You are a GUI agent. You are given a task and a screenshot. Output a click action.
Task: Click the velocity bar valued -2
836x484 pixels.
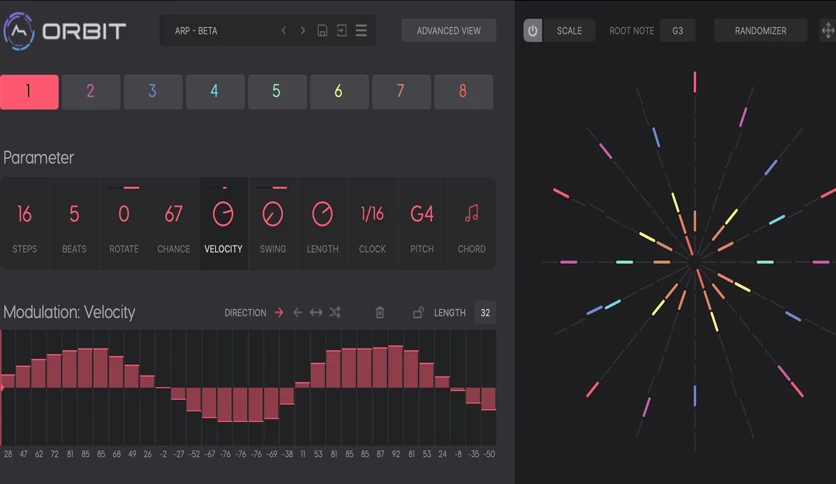(163, 388)
